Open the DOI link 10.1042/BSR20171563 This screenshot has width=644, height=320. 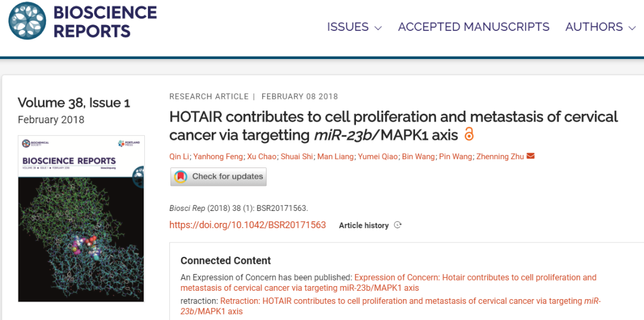click(247, 225)
